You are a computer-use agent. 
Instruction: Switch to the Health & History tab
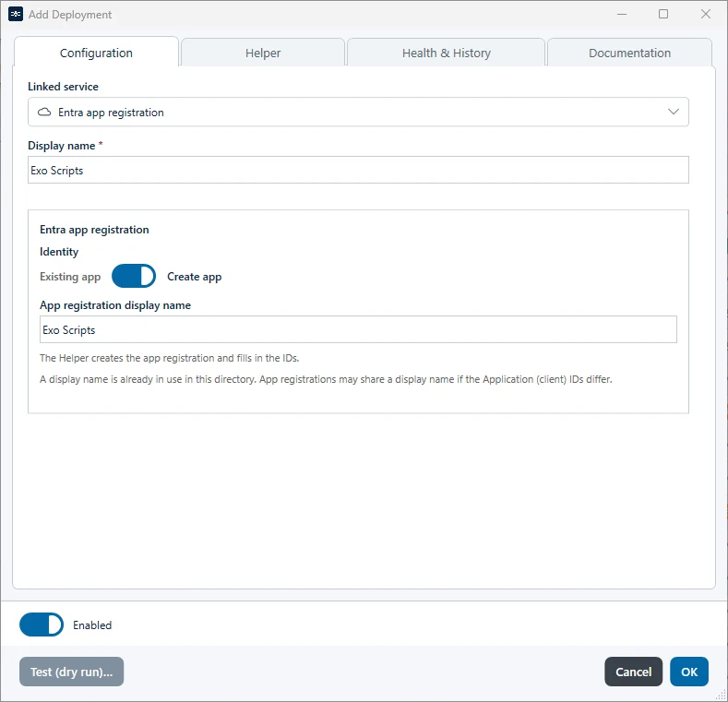click(x=446, y=53)
